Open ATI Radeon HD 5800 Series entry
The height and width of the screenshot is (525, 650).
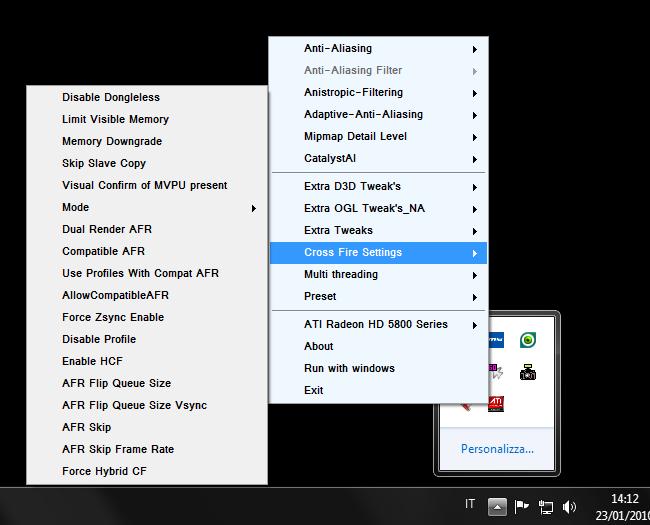pyautogui.click(x=378, y=324)
